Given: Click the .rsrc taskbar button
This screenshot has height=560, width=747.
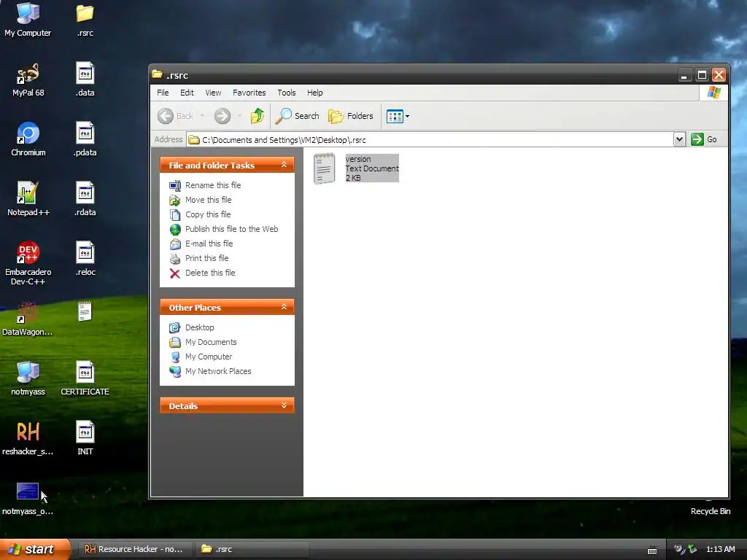Looking at the screenshot, I should pyautogui.click(x=252, y=549).
